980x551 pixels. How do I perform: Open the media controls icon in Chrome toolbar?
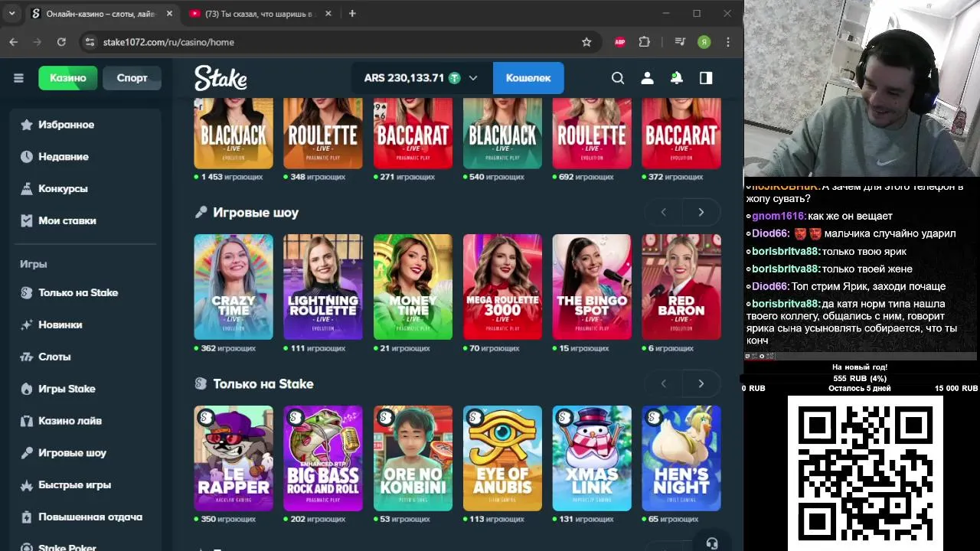point(680,42)
